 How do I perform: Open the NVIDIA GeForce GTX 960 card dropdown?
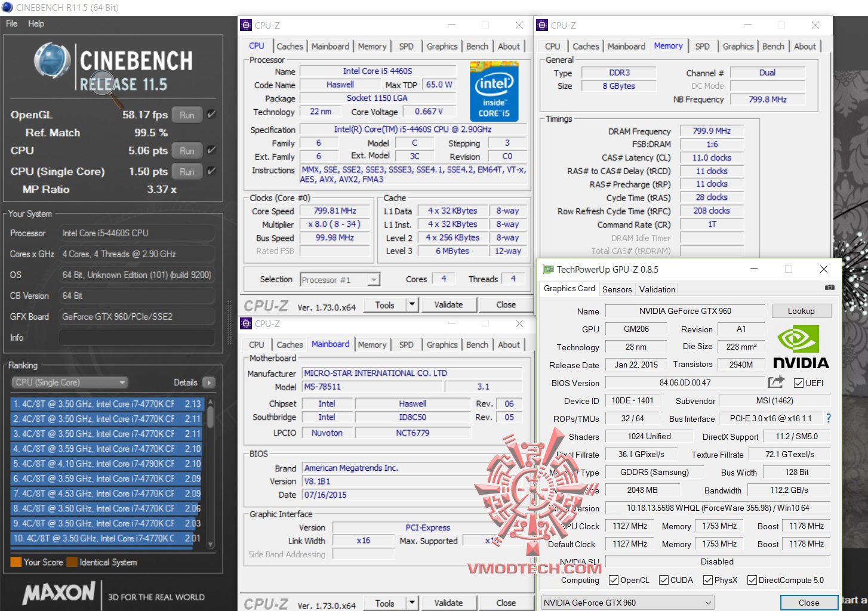(627, 603)
